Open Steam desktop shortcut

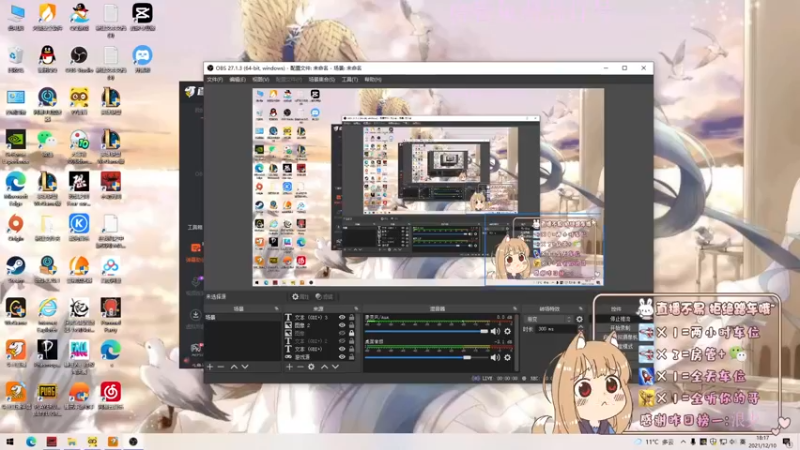(16, 269)
